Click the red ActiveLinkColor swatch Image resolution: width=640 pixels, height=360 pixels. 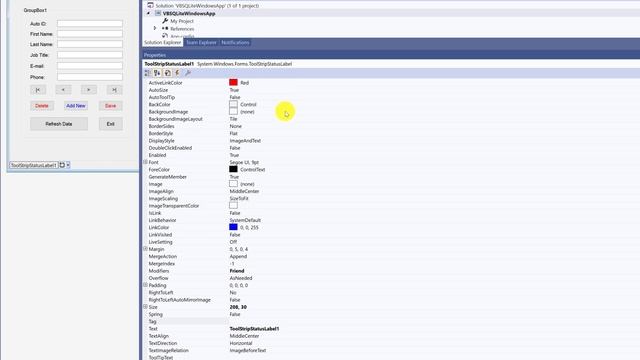point(233,82)
